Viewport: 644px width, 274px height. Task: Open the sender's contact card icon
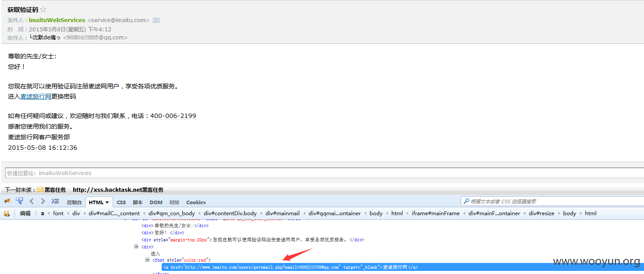(x=156, y=20)
